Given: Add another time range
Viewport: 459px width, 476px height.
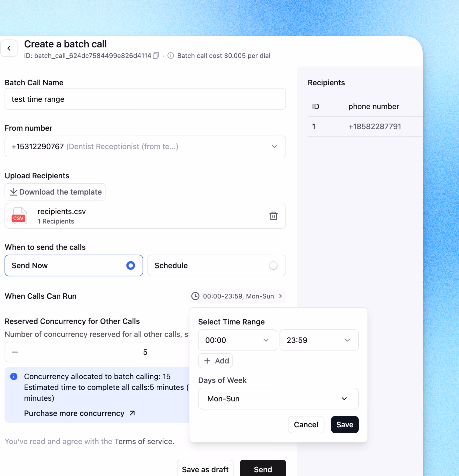Looking at the screenshot, I should click(x=215, y=361).
